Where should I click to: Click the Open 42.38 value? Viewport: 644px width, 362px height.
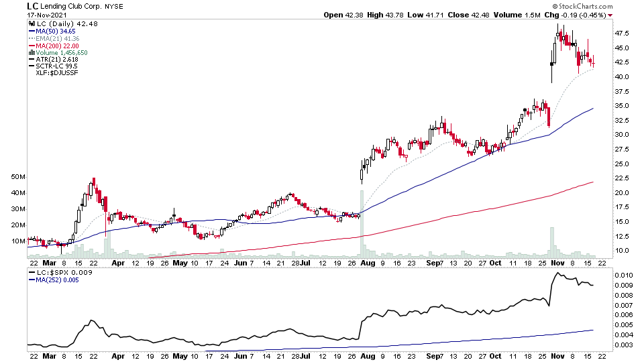click(x=343, y=15)
